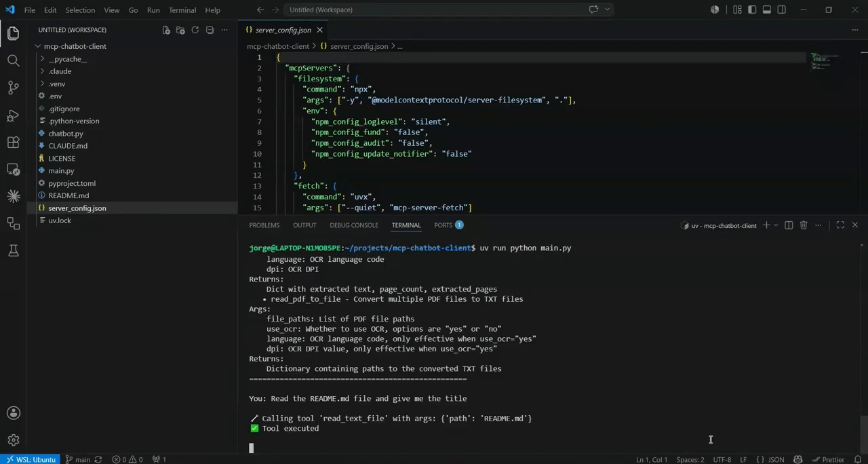Go forward with the navigation arrow
This screenshot has height=464, width=868.
[277, 9]
